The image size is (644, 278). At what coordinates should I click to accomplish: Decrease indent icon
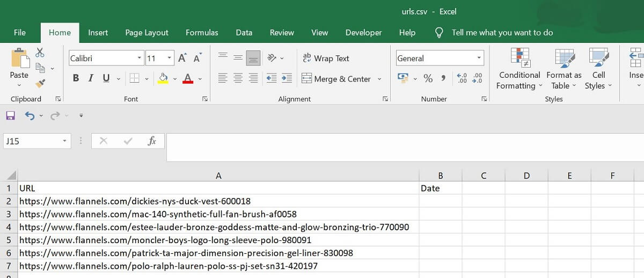click(x=272, y=78)
